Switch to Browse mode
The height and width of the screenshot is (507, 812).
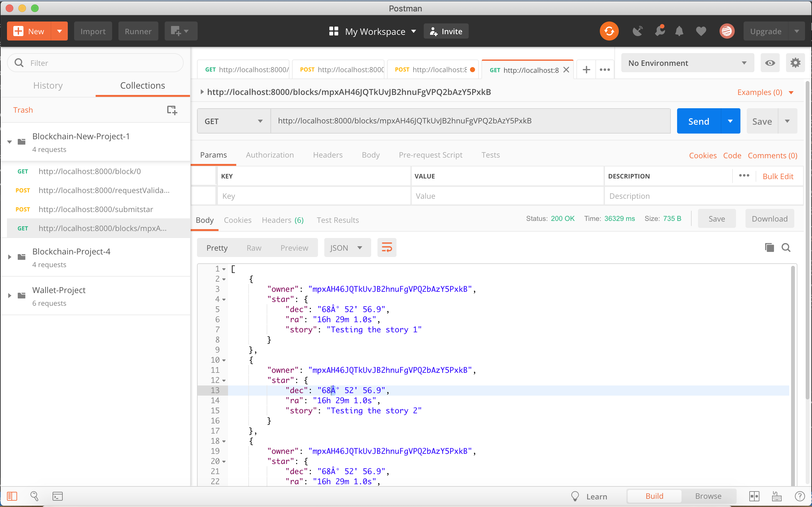pos(708,496)
